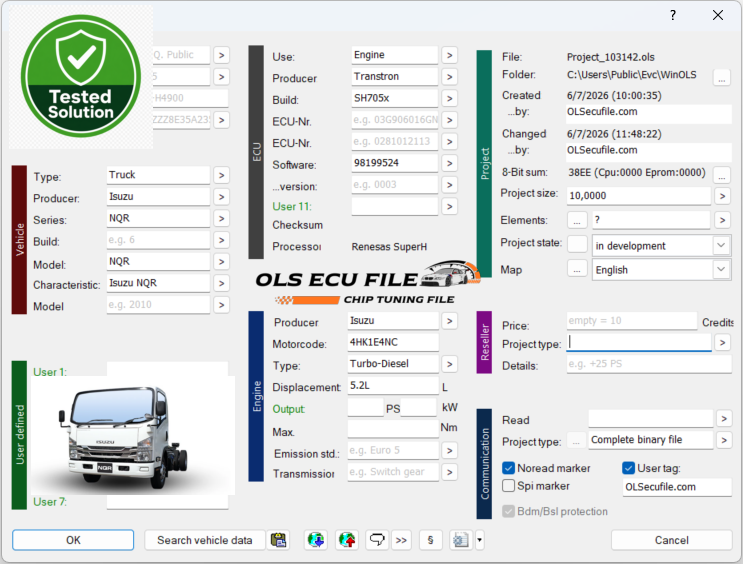Close the dialog with X button
743x564 pixels.
click(718, 15)
